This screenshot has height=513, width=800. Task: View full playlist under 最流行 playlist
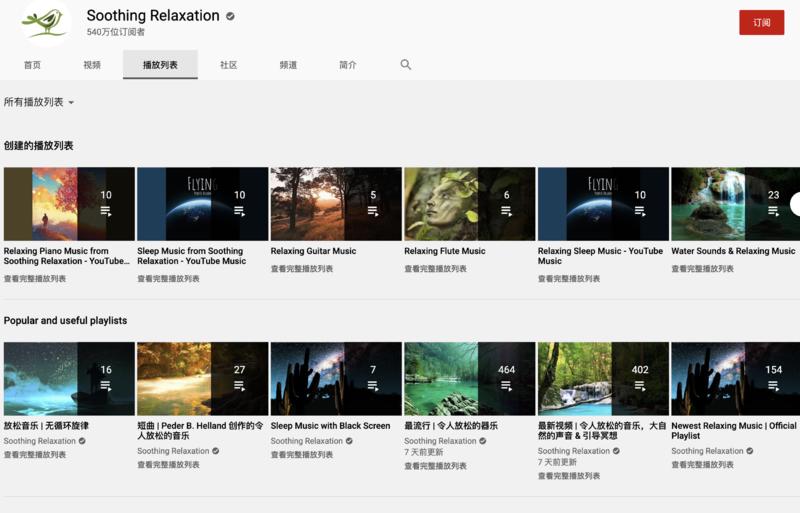pyautogui.click(x=435, y=466)
